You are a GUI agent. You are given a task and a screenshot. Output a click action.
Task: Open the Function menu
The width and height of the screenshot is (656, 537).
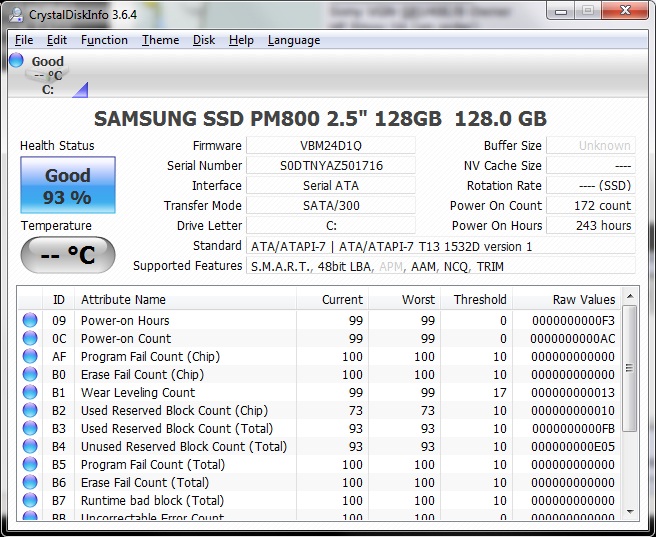104,40
